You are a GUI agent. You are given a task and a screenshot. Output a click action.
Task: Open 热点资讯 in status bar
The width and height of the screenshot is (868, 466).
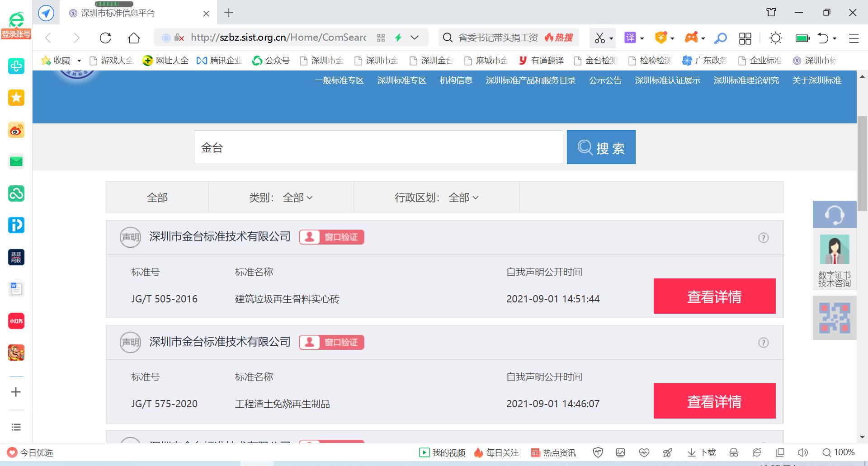pos(553,452)
